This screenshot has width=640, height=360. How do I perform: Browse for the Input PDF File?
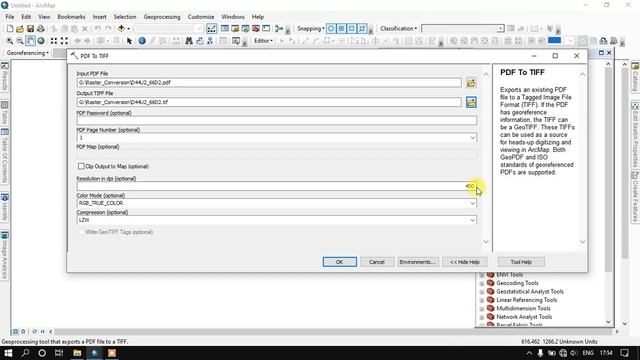pyautogui.click(x=471, y=83)
